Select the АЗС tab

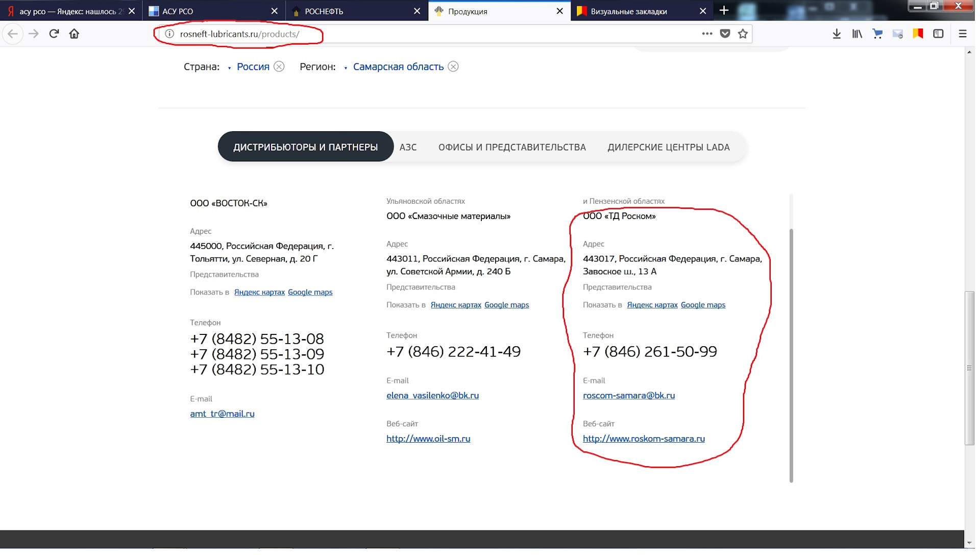tap(408, 147)
